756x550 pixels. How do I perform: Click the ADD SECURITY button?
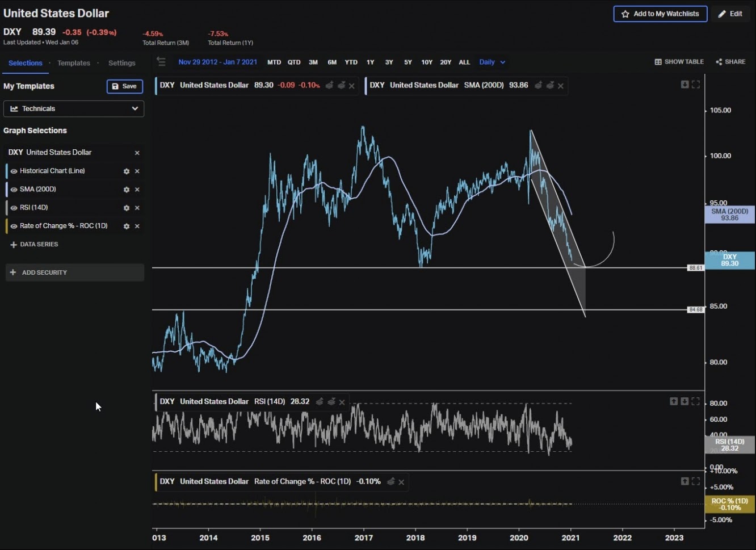pyautogui.click(x=74, y=272)
